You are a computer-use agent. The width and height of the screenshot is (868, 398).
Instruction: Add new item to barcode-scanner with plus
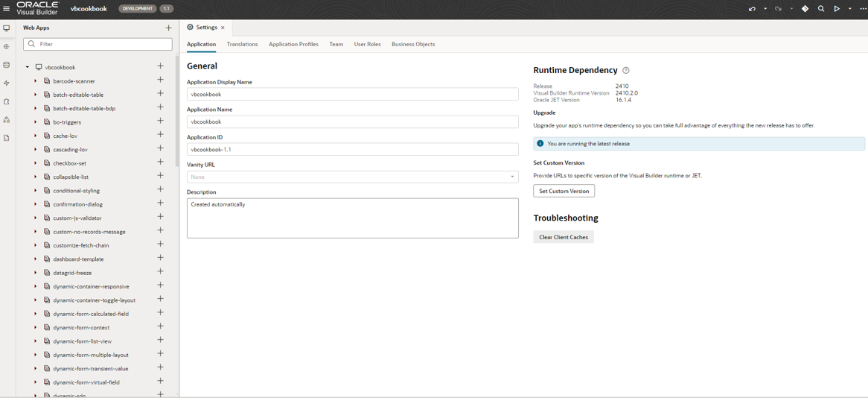160,80
